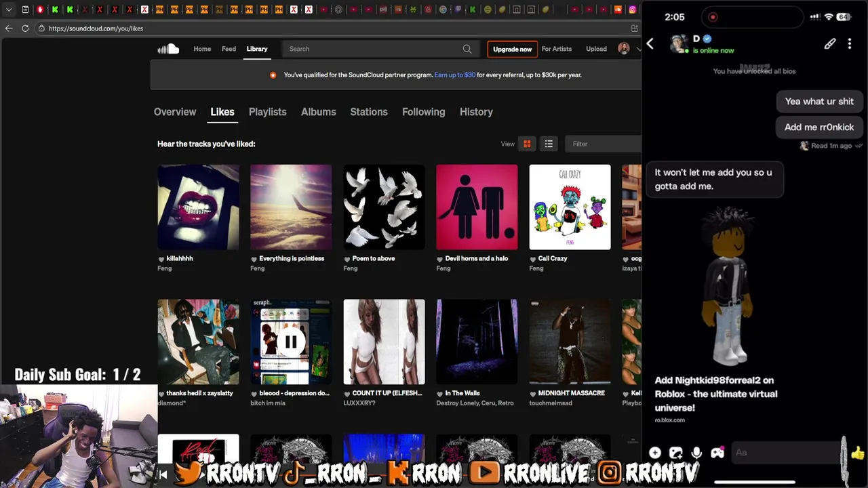Go to Feed in the SoundCloud navigation
The height and width of the screenshot is (488, 868).
point(229,49)
